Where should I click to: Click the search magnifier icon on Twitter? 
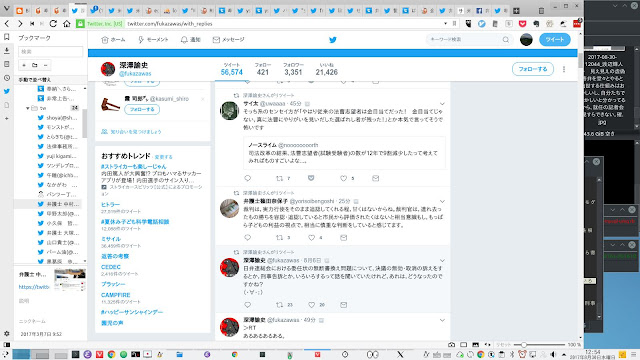506,40
